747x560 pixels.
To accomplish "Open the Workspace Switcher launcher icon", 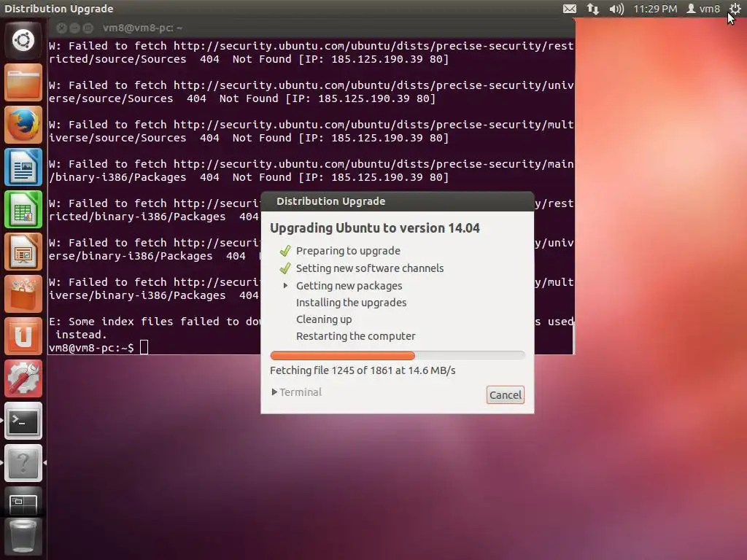I will point(23,502).
